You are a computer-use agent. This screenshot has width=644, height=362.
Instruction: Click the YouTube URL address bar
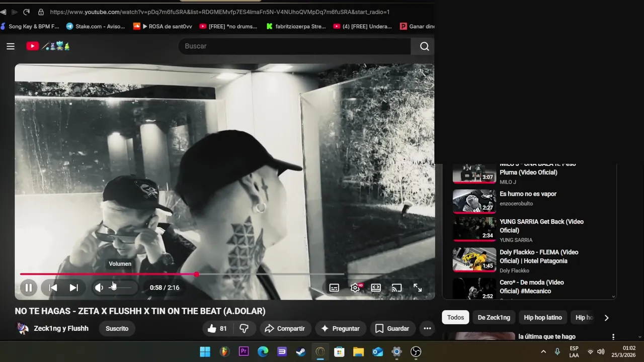tap(220, 12)
